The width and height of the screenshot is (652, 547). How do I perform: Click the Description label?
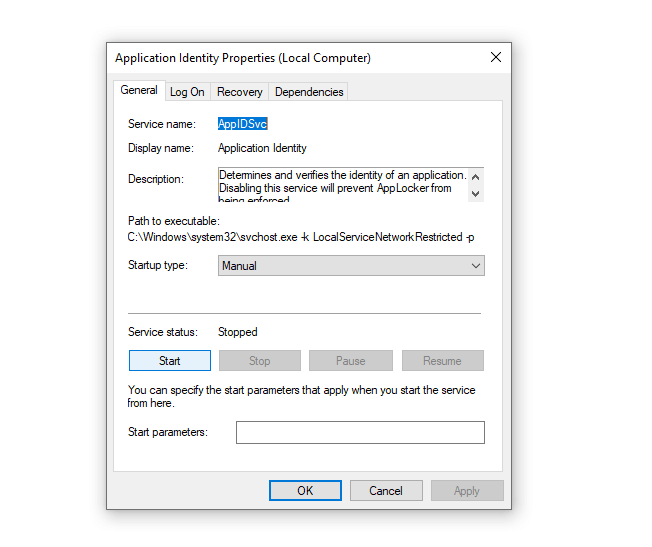pos(156,179)
